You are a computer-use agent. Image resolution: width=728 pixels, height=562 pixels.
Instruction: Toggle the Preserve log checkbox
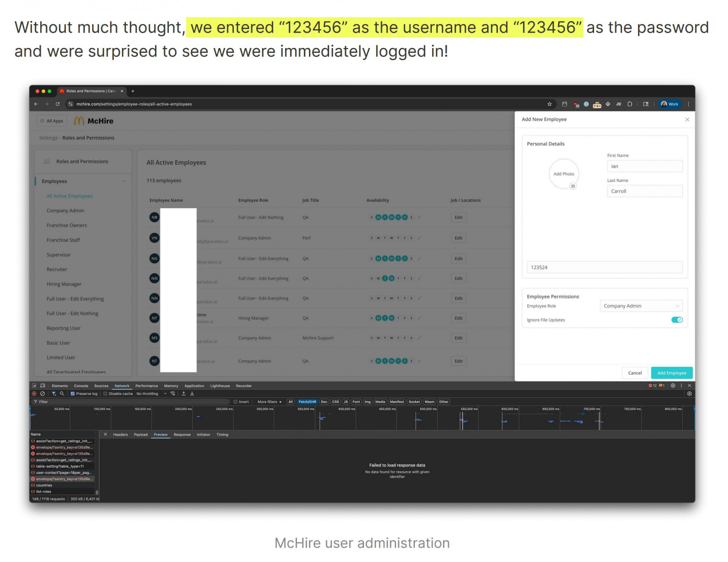click(x=72, y=394)
